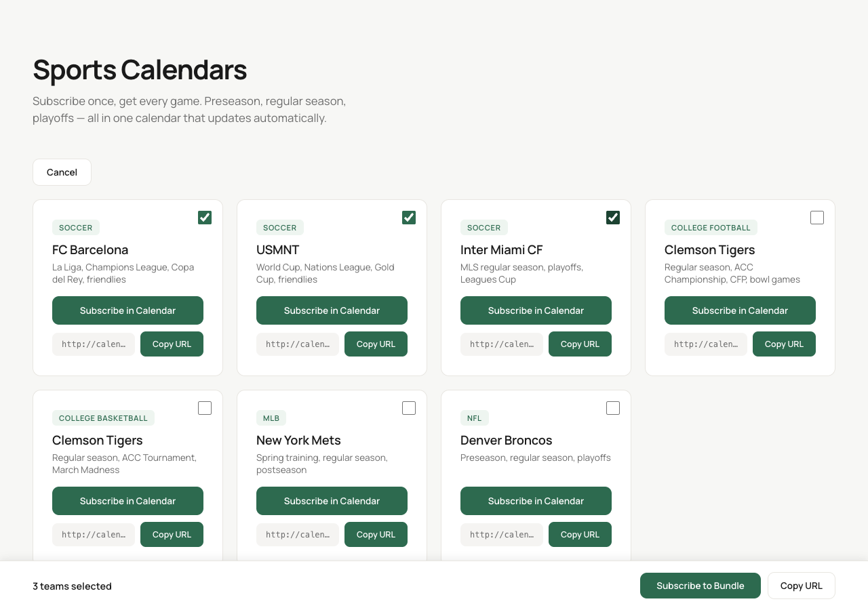Click the SOCCER tag on Inter Miami CF card
The height and width of the screenshot is (610, 868).
pos(484,228)
